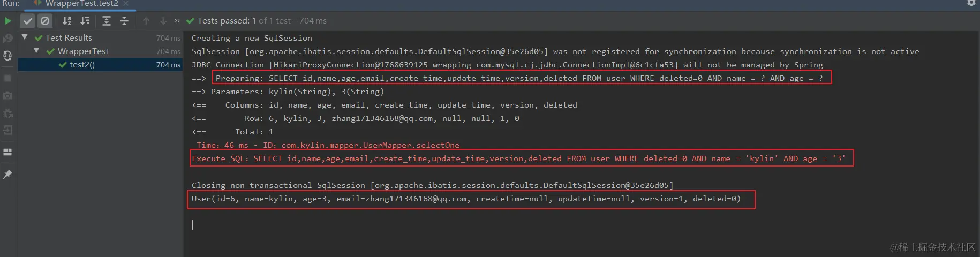980x257 pixels.
Task: Click rerun failed tests icon
Action: click(7, 39)
